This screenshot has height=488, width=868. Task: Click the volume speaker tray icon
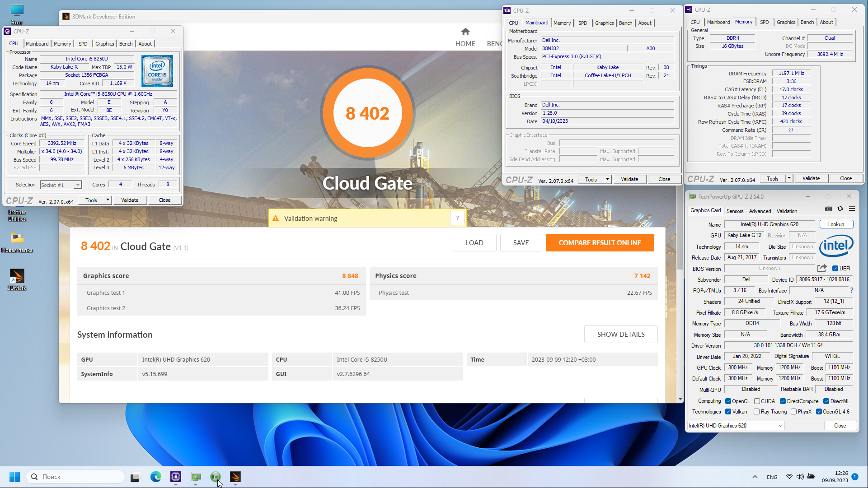[800, 477]
